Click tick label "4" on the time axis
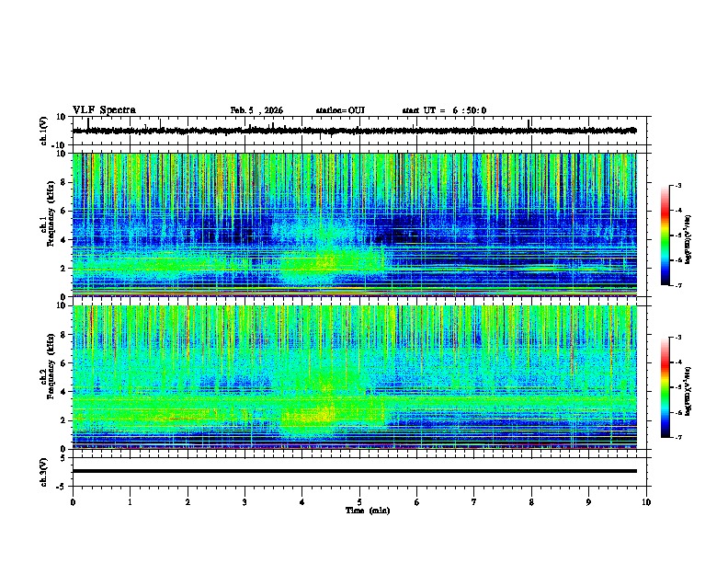This screenshot has width=728, height=563. tap(302, 502)
